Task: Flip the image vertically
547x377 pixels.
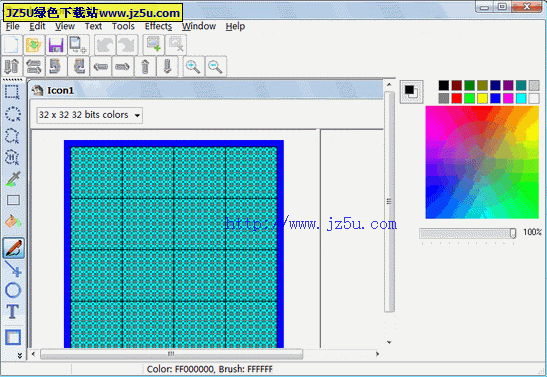Action: click(12, 66)
